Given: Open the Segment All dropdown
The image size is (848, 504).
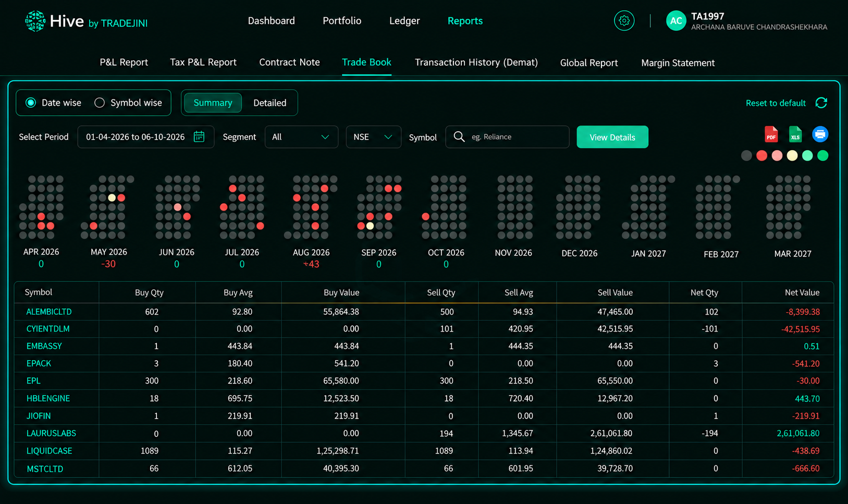Looking at the screenshot, I should click(301, 137).
